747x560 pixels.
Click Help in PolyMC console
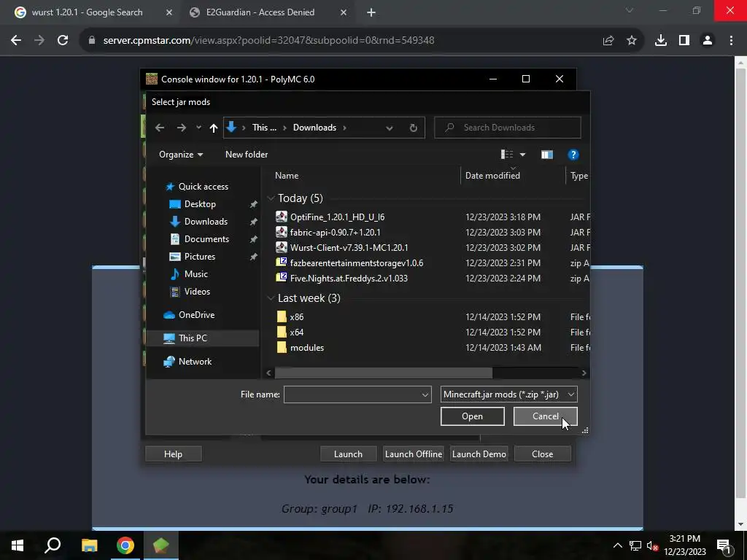(x=173, y=454)
